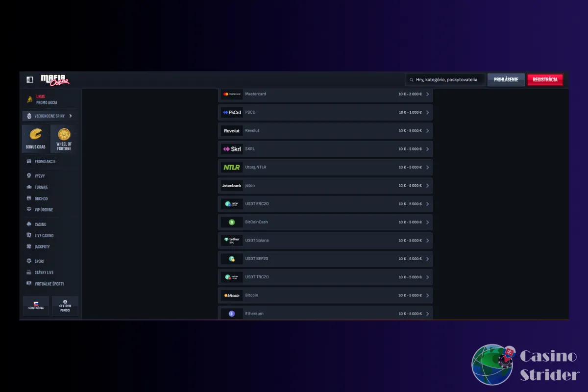Expand the Mastercard row chevron

(427, 94)
